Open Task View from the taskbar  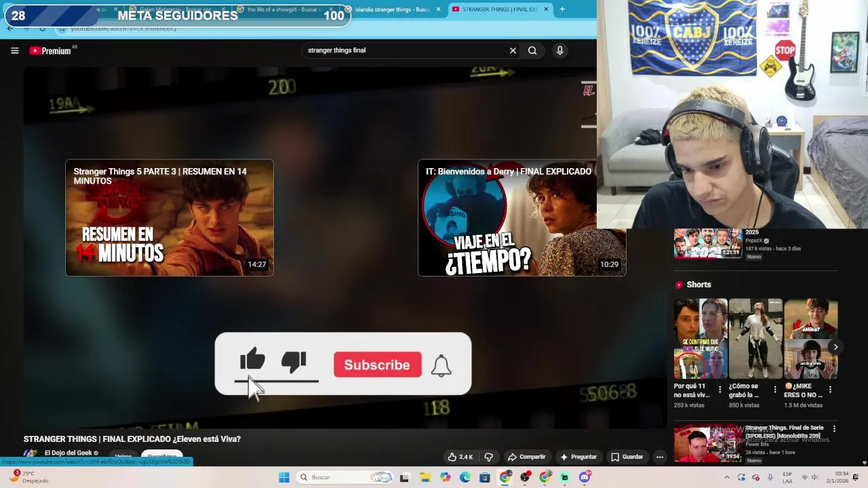point(404,477)
